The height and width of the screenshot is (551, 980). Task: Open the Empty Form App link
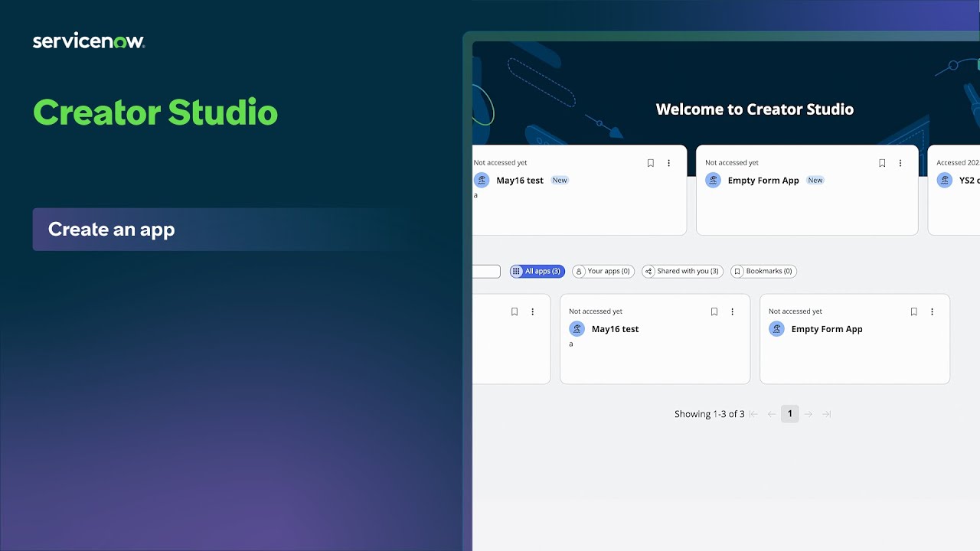pos(763,180)
